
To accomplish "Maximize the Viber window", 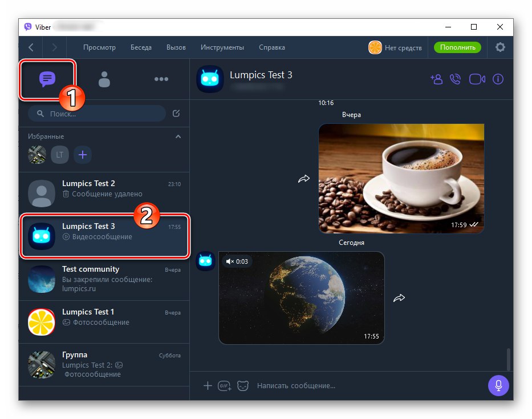I will (474, 27).
